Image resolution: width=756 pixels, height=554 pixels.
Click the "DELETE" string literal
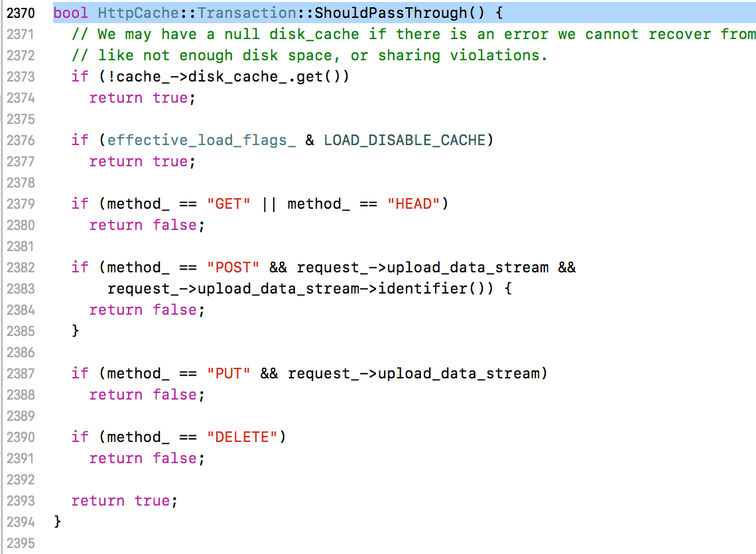(x=242, y=437)
